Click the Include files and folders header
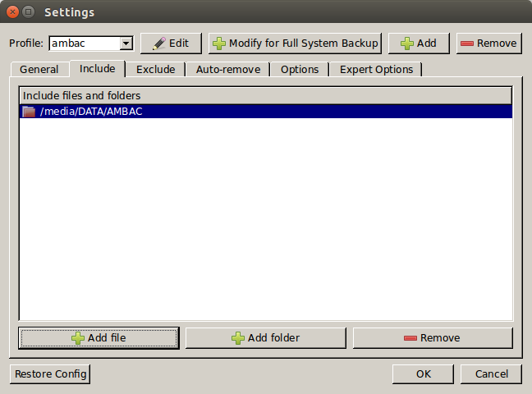This screenshot has height=394, width=532. (x=266, y=96)
